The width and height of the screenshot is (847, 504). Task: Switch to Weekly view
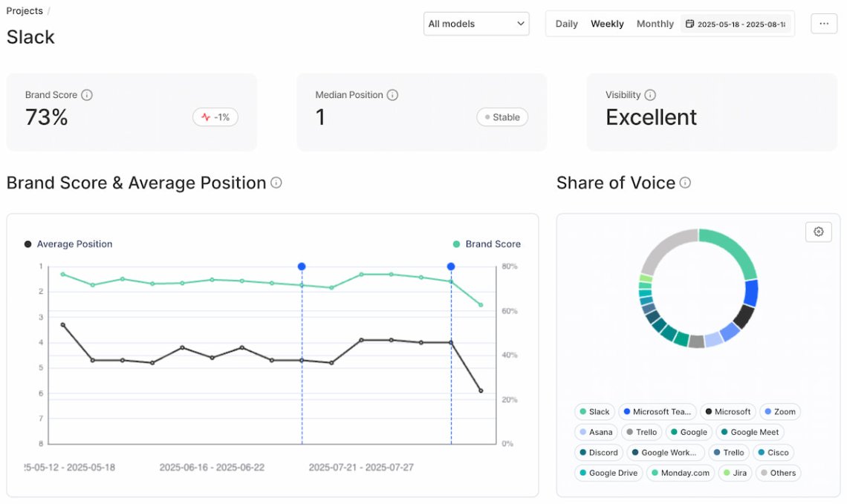[x=606, y=24]
